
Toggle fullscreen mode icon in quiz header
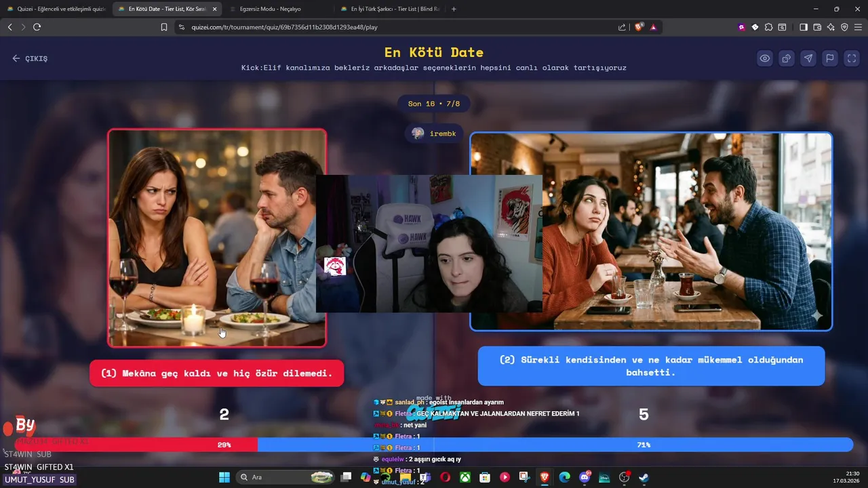852,58
